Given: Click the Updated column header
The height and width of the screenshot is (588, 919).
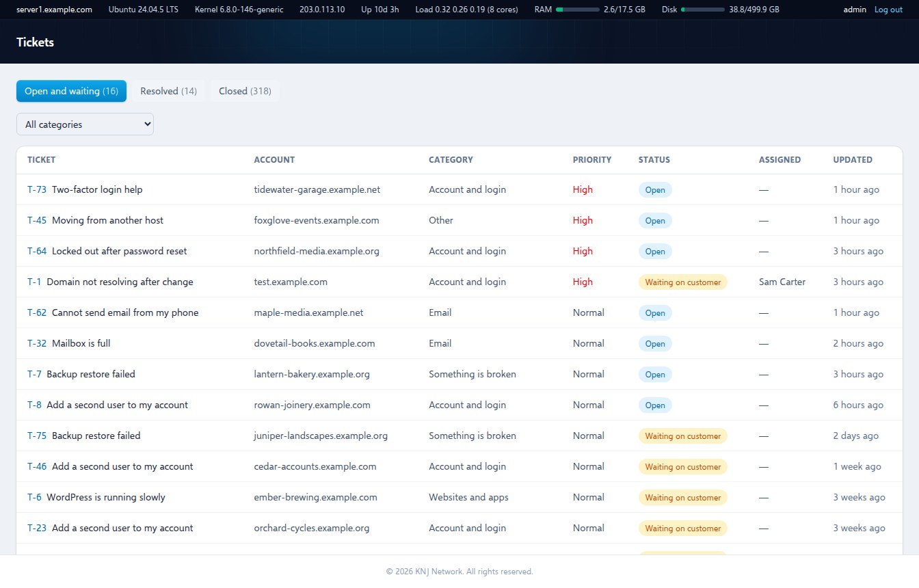Looking at the screenshot, I should 853,159.
